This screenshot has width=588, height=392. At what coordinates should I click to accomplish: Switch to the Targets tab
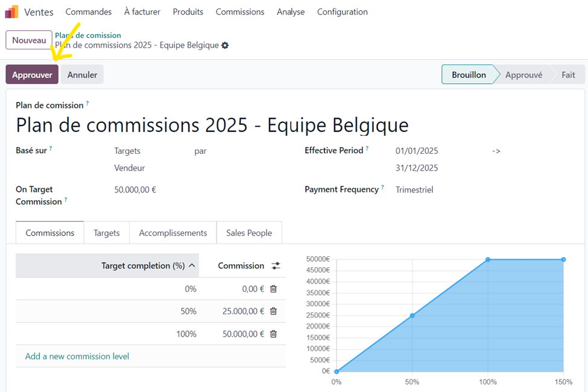(107, 233)
